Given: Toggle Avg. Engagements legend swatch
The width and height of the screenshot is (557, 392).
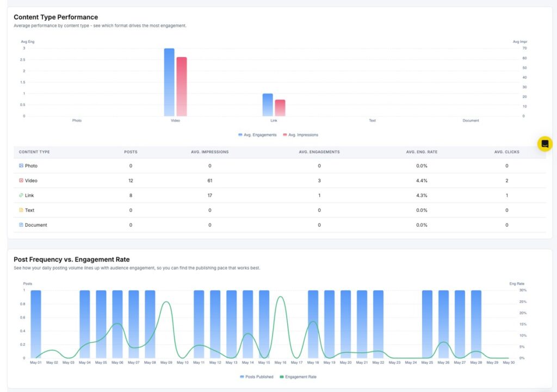Looking at the screenshot, I should 240,135.
